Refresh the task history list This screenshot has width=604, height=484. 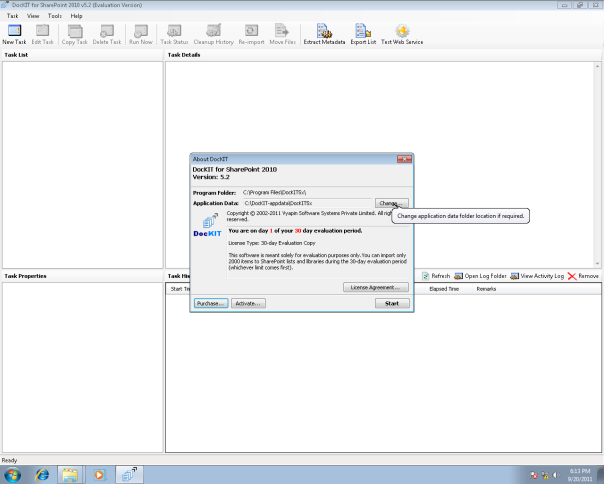click(436, 276)
